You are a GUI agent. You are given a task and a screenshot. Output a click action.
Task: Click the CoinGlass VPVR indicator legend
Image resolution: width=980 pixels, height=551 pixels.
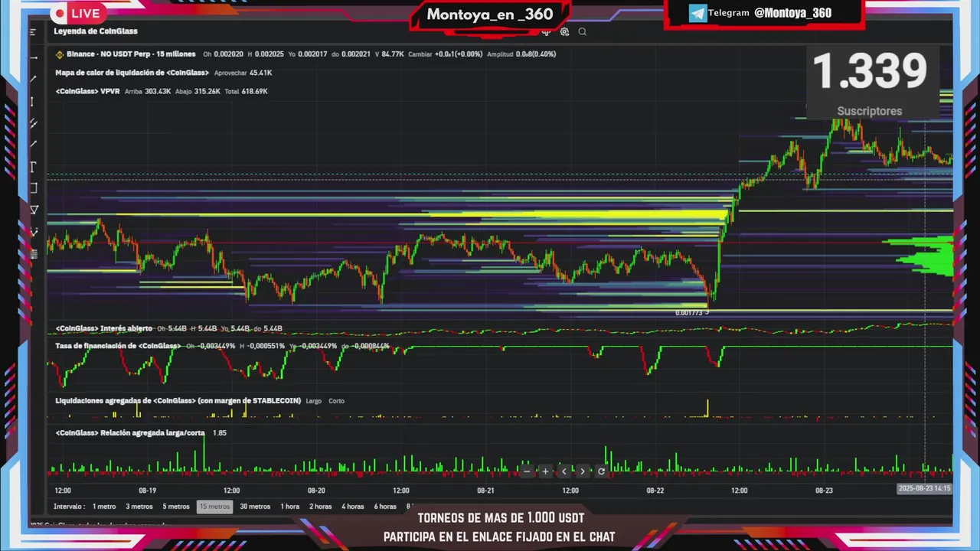(87, 91)
